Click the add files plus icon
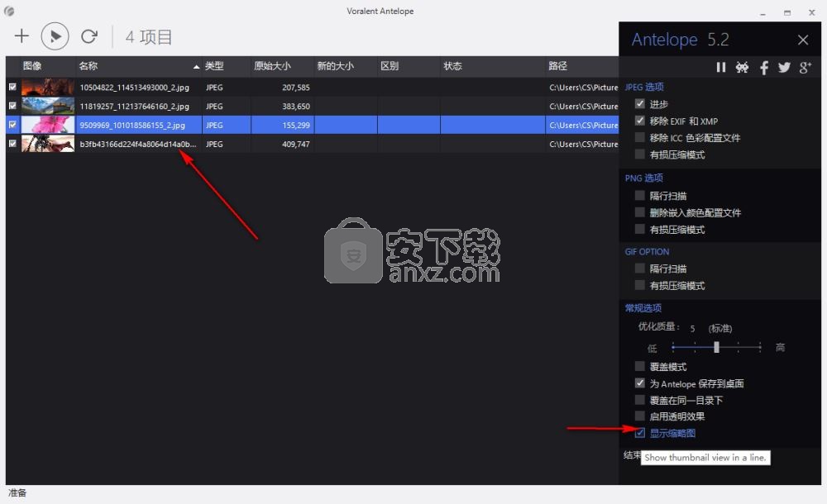Screen dimensions: 827x504 [22, 36]
